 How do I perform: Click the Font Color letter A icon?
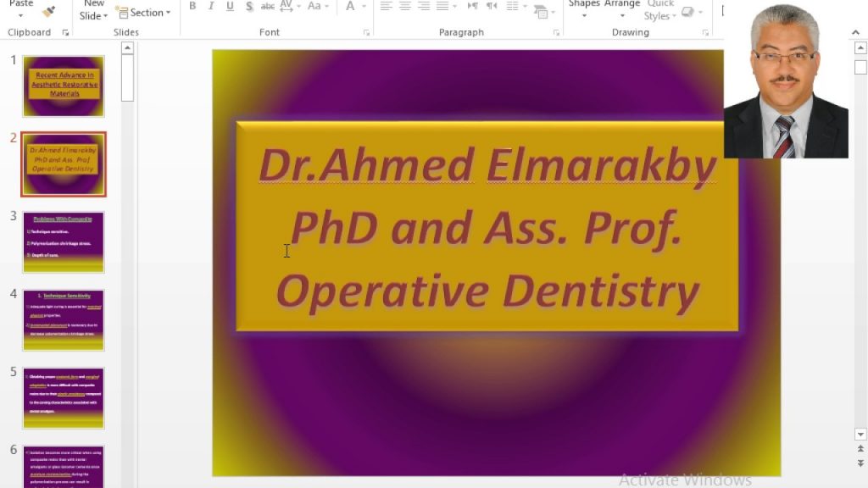point(350,6)
